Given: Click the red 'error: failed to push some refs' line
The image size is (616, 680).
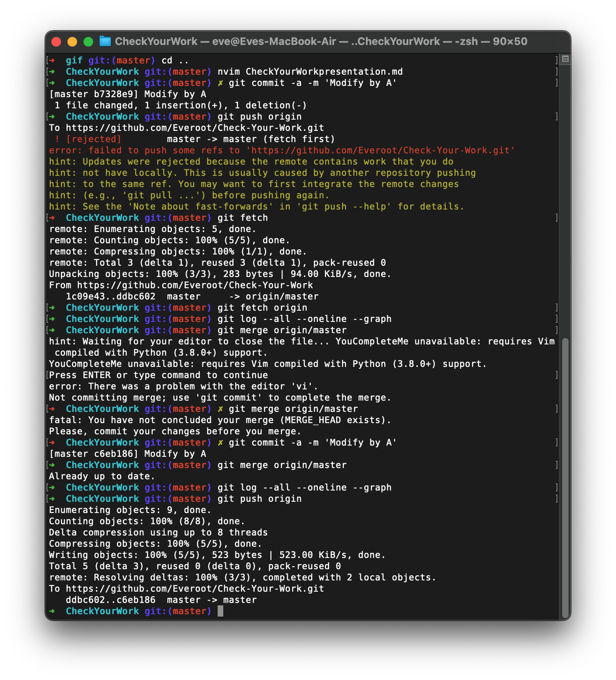Looking at the screenshot, I should [x=282, y=150].
